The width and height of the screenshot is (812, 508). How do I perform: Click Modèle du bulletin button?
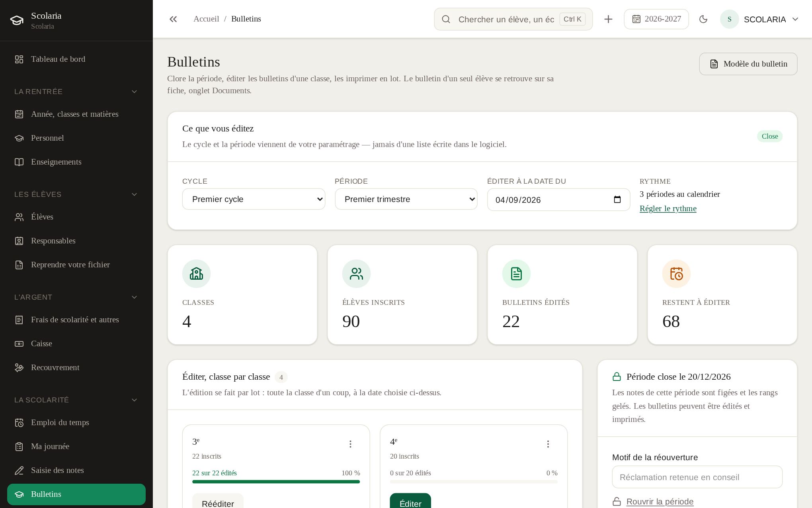(748, 64)
